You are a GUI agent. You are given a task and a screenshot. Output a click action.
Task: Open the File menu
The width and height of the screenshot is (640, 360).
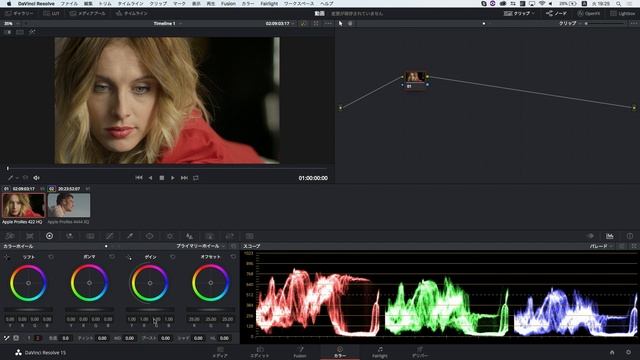coord(69,3)
